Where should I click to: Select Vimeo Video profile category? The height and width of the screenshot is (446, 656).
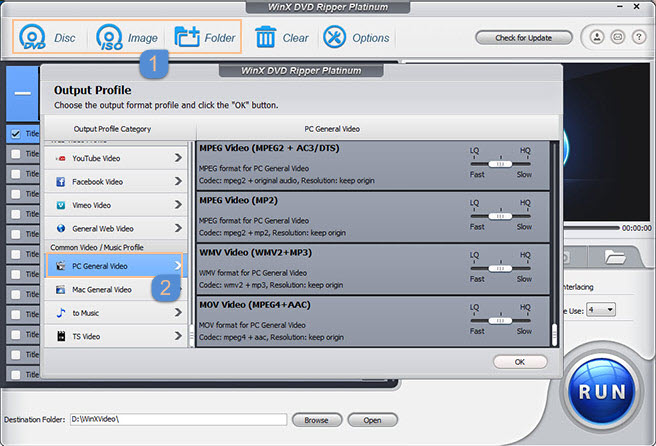click(x=116, y=205)
